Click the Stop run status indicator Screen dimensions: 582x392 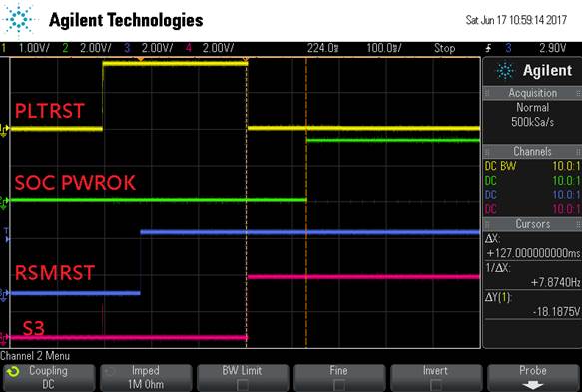coord(444,48)
